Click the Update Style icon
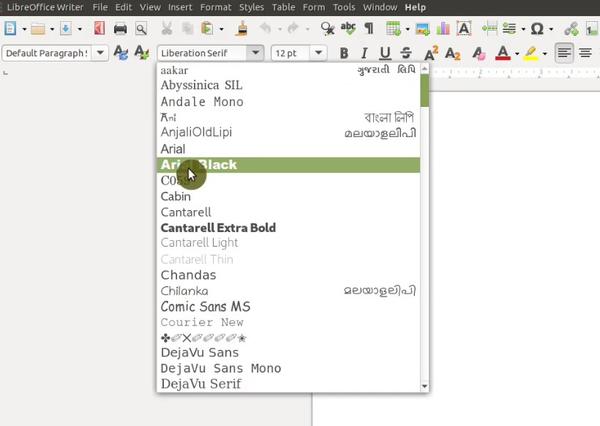 (x=121, y=53)
